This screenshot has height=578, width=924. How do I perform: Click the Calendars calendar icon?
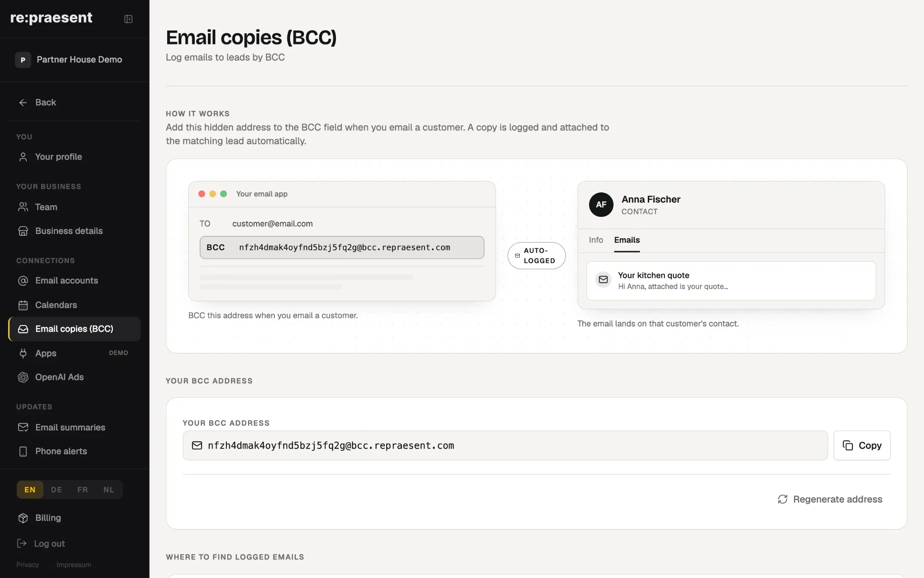tap(23, 305)
